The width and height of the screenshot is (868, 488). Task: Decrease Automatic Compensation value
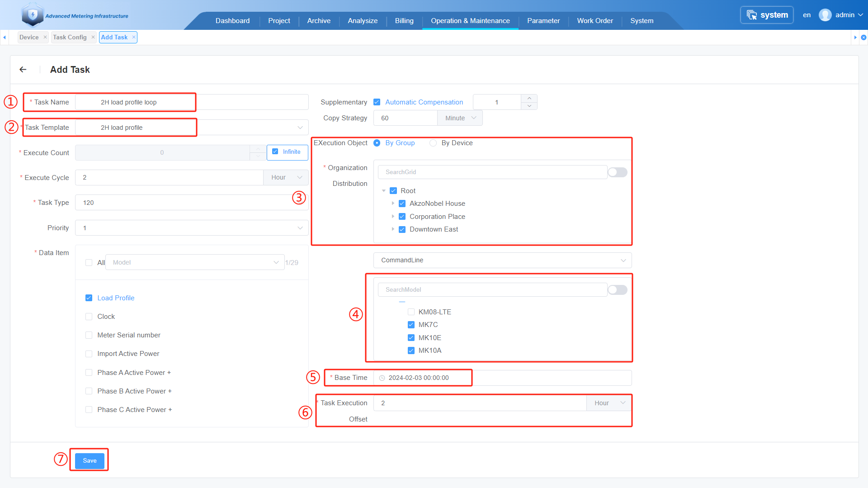coord(529,106)
